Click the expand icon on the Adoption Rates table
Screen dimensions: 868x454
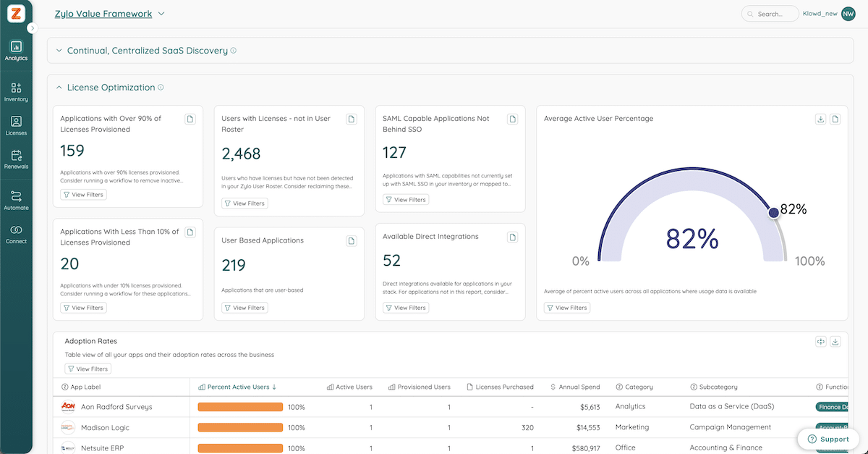[820, 341]
